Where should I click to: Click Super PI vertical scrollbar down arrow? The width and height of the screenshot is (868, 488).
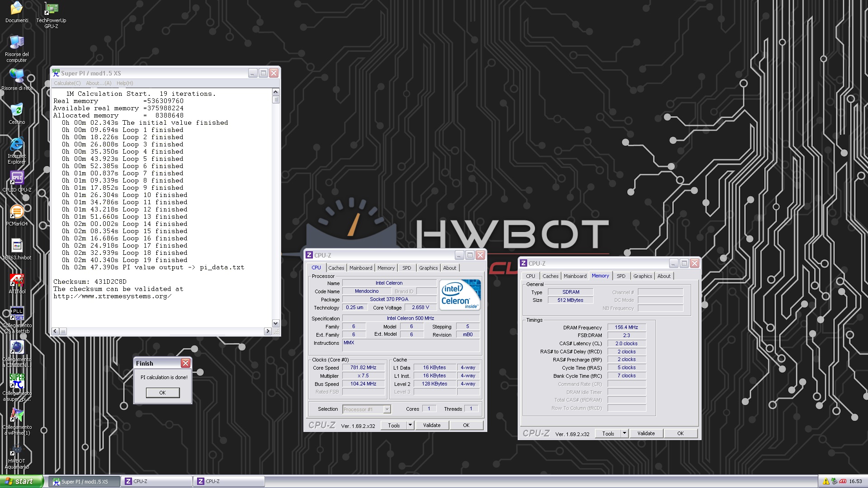tap(276, 324)
